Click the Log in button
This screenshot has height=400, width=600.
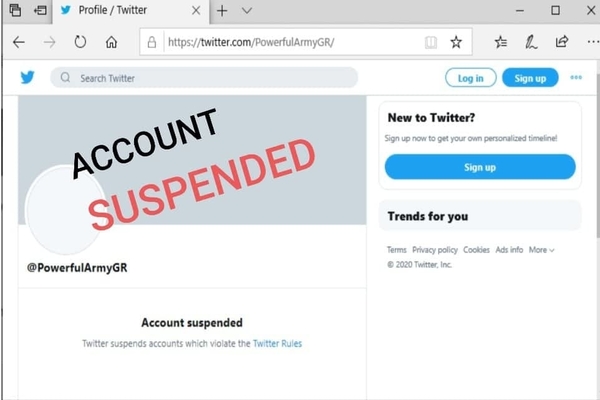[x=471, y=78]
